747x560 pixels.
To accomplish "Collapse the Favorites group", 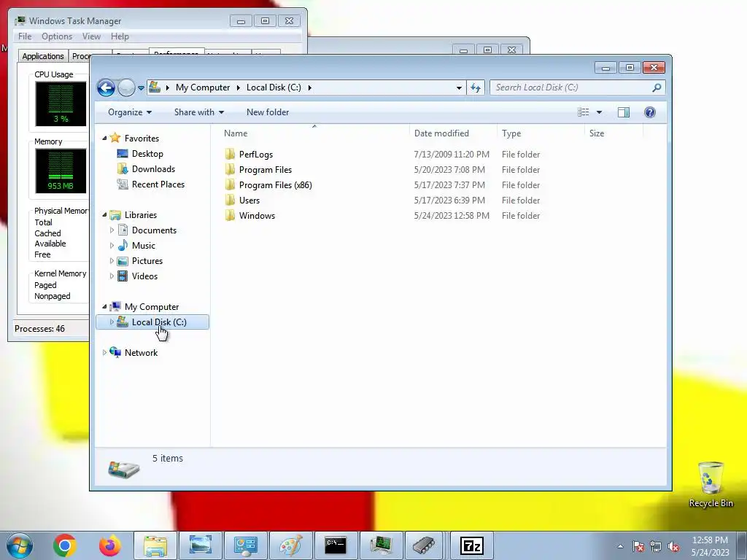I will click(104, 138).
